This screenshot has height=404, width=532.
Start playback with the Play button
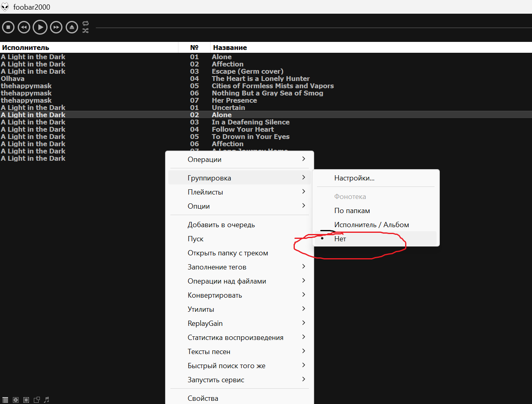(40, 27)
